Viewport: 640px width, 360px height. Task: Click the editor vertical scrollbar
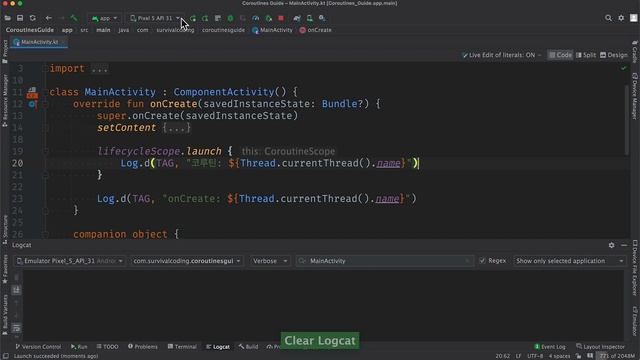627,120
